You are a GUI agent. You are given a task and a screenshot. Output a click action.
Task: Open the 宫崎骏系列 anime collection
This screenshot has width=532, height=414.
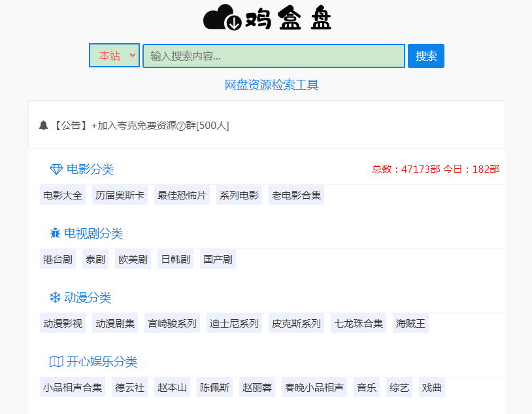tap(172, 323)
